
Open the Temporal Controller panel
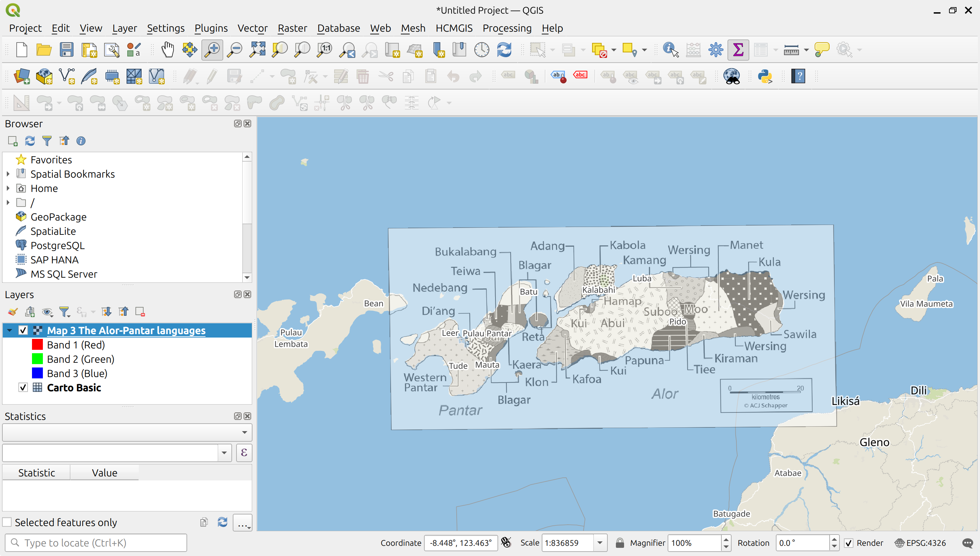pyautogui.click(x=481, y=50)
